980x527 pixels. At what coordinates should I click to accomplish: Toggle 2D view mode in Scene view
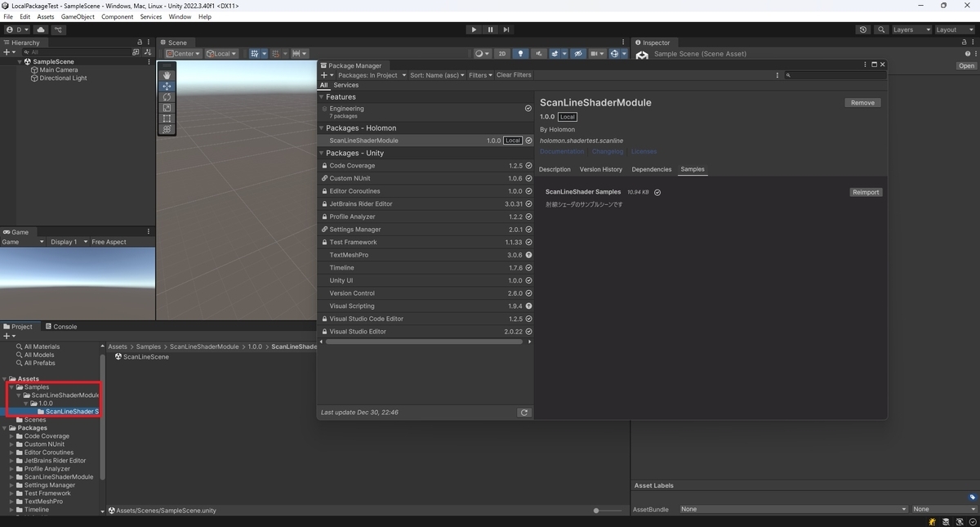point(501,53)
